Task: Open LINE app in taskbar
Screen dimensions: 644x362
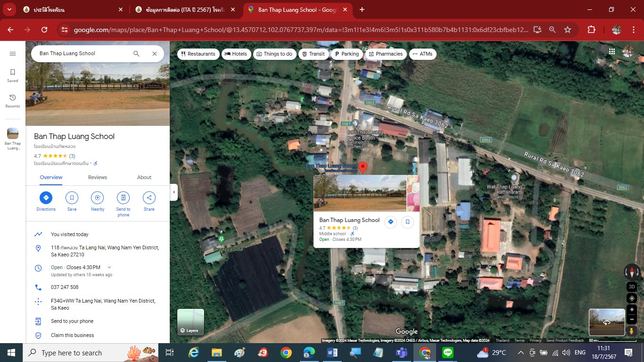Action: pos(448,353)
